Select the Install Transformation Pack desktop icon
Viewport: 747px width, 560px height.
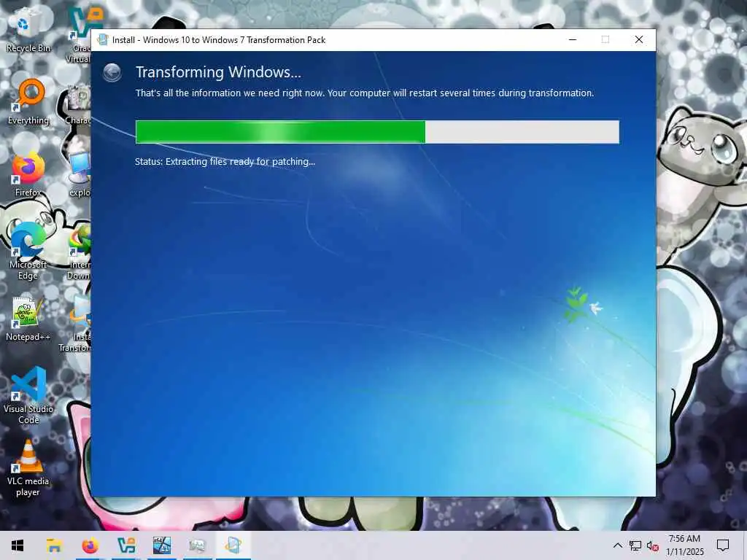[x=76, y=323]
